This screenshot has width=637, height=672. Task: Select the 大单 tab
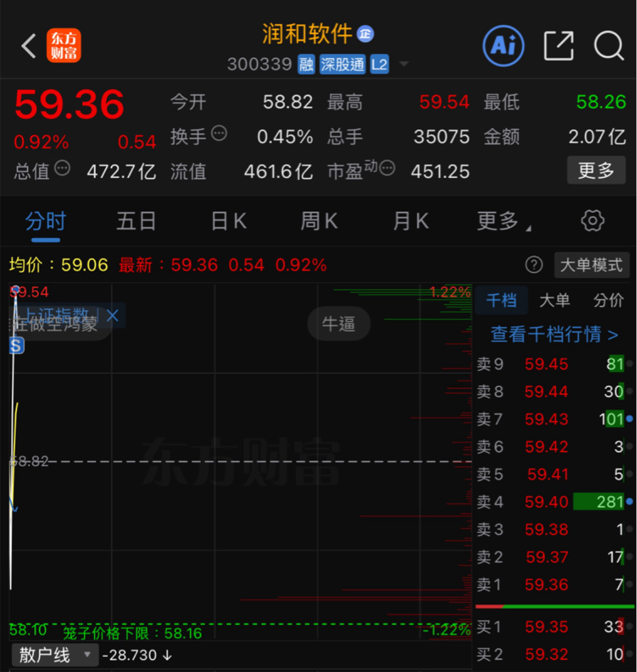[555, 301]
